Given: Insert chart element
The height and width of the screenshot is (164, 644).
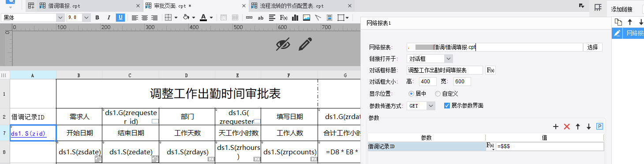Looking at the screenshot, I should pyautogui.click(x=295, y=18).
